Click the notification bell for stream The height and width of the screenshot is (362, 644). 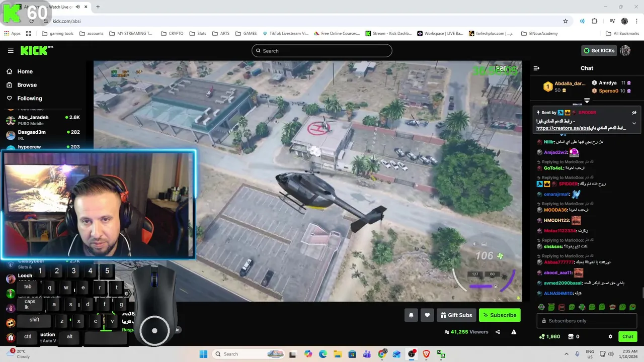tap(411, 315)
